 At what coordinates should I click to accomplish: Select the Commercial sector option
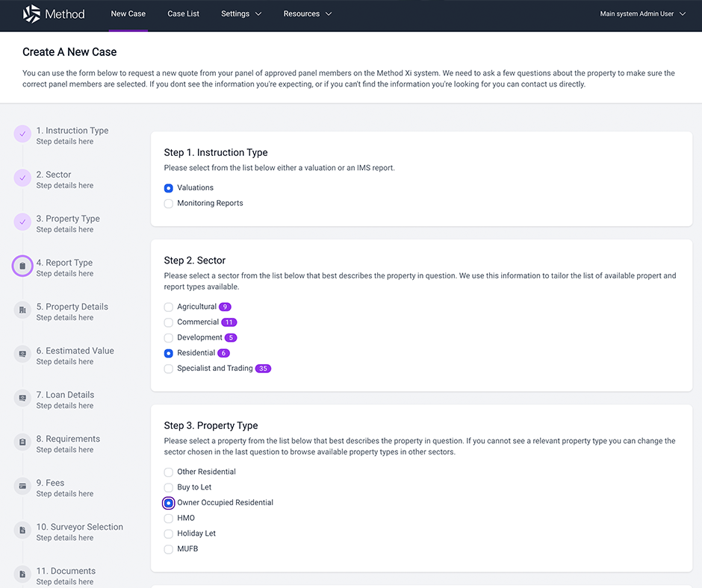168,322
